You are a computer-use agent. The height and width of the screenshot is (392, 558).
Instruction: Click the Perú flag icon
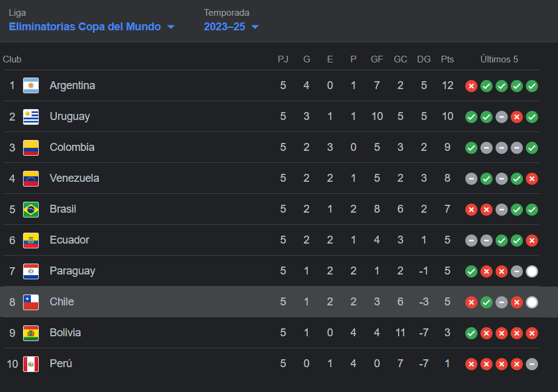(x=31, y=364)
